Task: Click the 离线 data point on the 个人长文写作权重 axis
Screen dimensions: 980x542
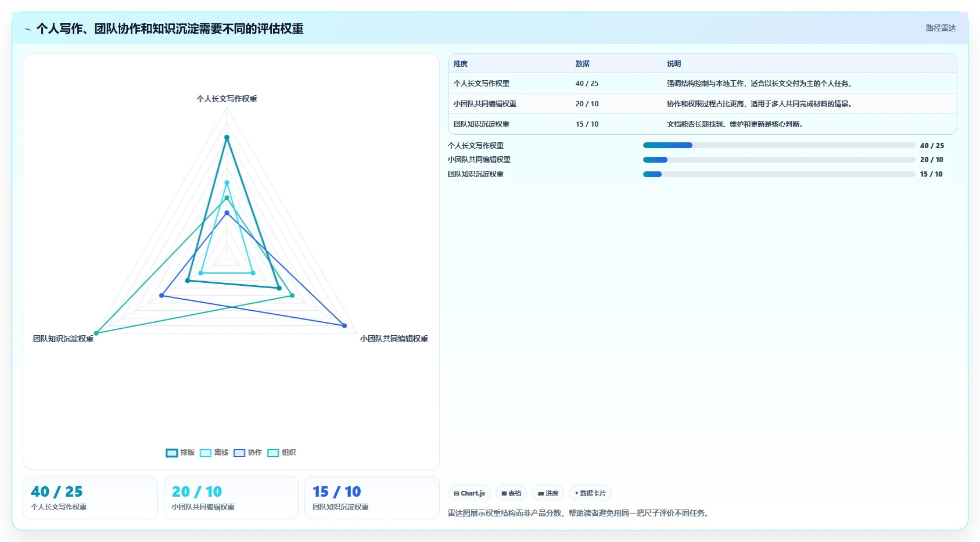Action: pos(227,183)
